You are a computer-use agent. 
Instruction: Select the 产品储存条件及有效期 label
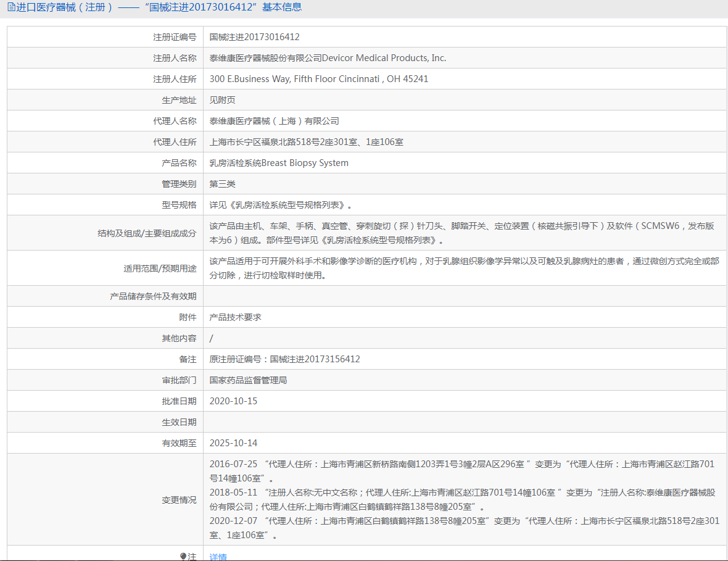153,296
